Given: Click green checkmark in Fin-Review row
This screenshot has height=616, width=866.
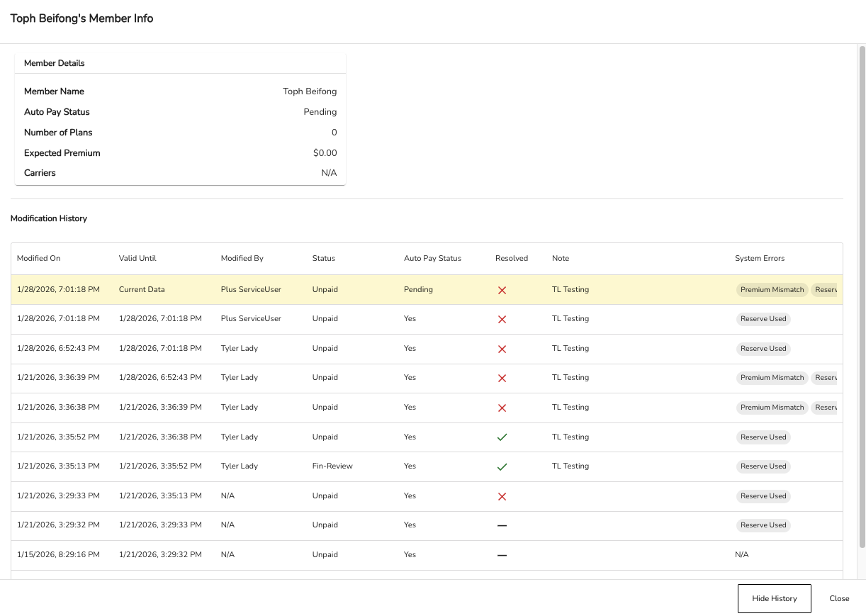Looking at the screenshot, I should coord(502,466).
